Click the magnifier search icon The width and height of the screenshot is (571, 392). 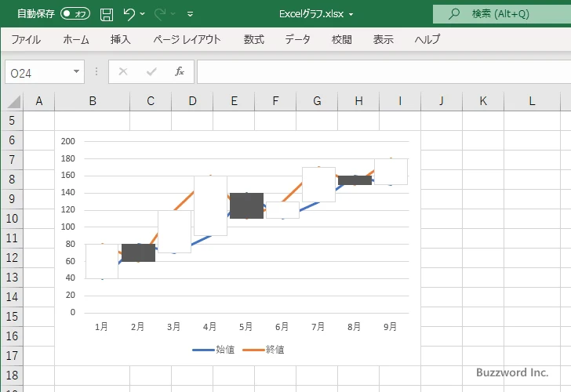point(453,14)
